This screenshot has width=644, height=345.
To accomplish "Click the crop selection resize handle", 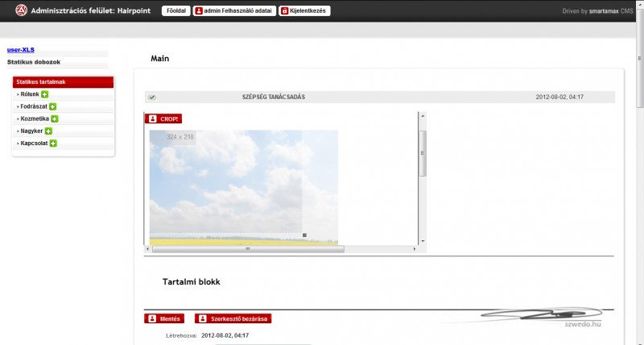I will click(x=304, y=235).
